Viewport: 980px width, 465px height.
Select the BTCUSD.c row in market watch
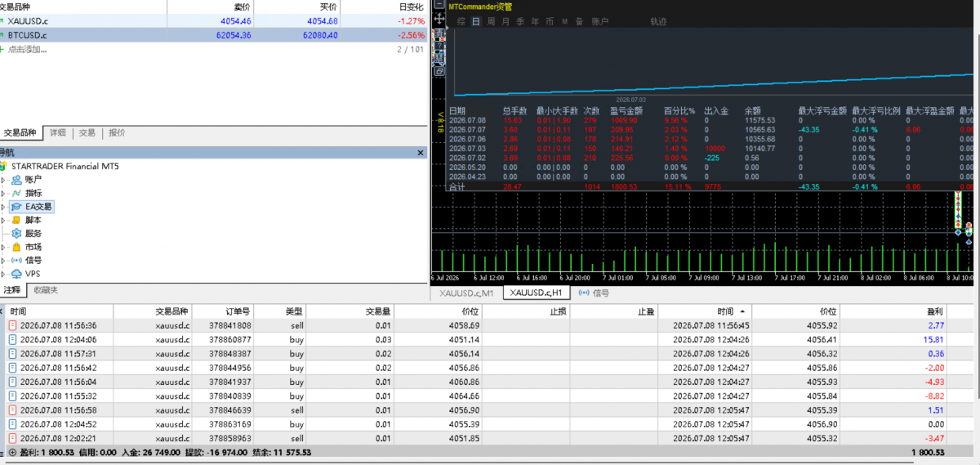pos(213,35)
